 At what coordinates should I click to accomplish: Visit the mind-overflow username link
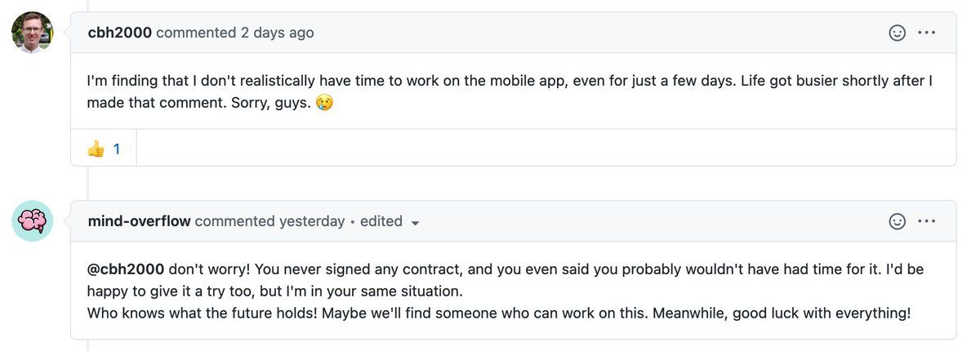tap(139, 221)
